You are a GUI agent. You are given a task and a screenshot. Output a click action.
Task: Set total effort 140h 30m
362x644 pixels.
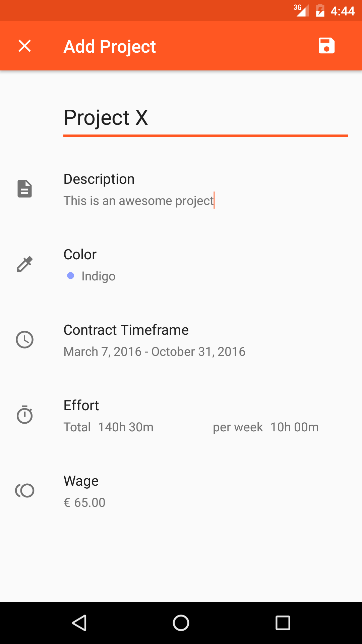(x=126, y=427)
